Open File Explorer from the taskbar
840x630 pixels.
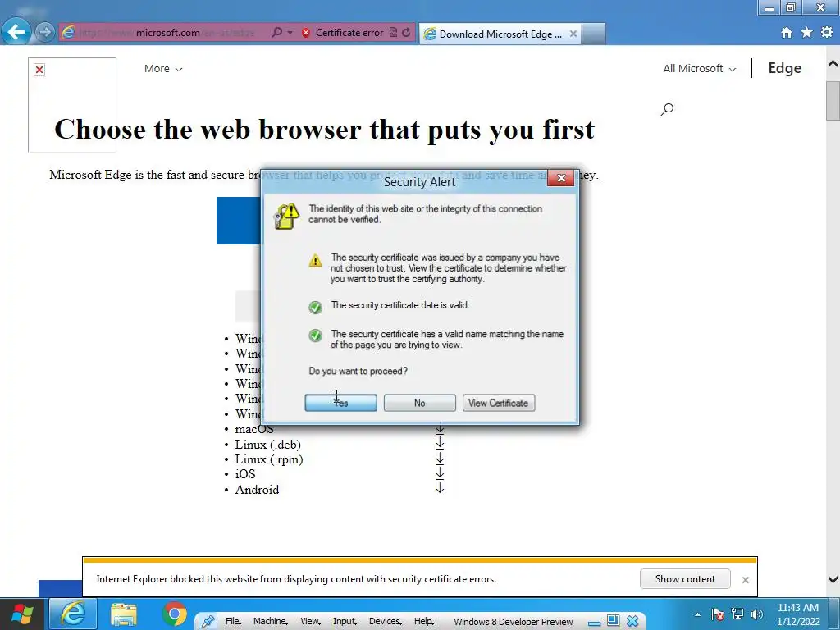tap(124, 614)
